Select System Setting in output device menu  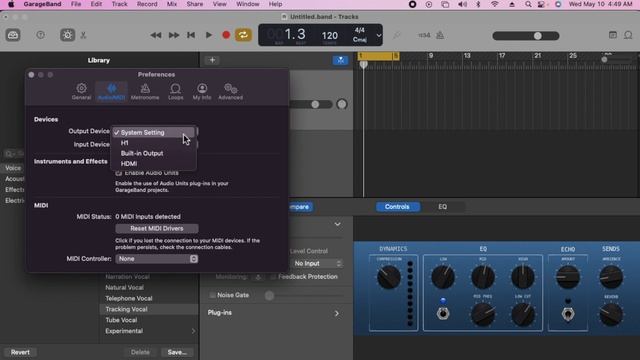click(153, 133)
